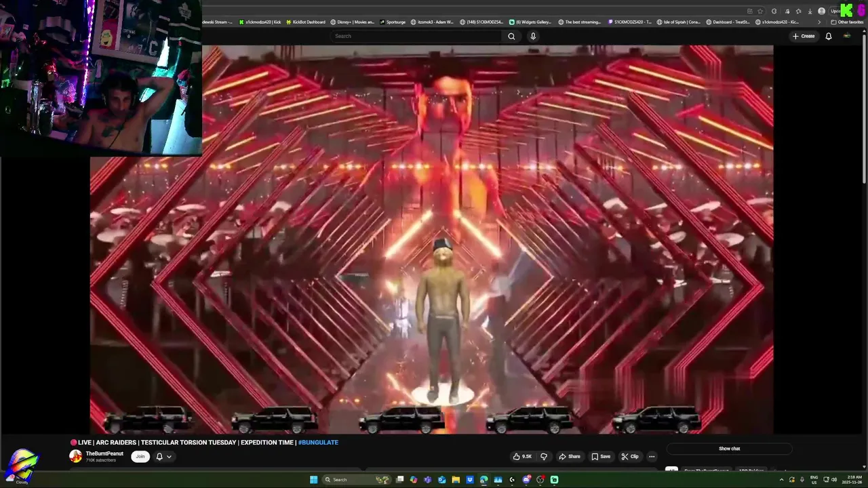Open Task View on taskbar

tap(400, 480)
